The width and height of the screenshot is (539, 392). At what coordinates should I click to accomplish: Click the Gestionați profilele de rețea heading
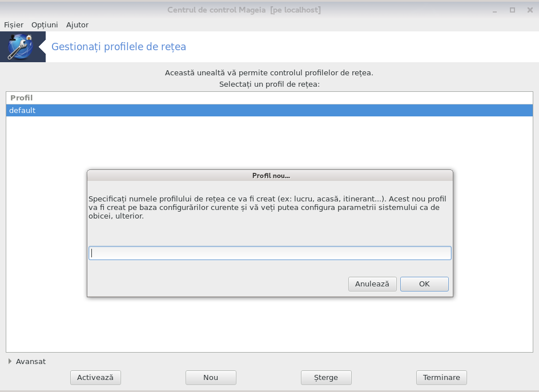point(119,47)
